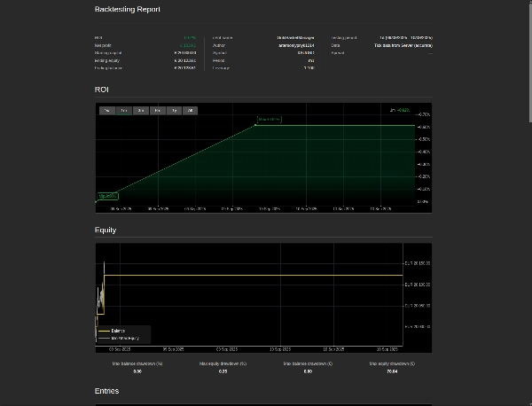Select the 1y range button on ROI chart
Image resolution: width=532 pixels, height=406 pixels.
point(174,111)
